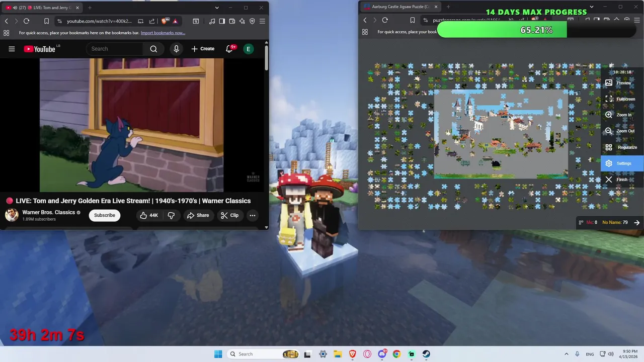Viewport: 644px width, 362px height.
Task: Zoom In on the puzzle
Action: 622,115
